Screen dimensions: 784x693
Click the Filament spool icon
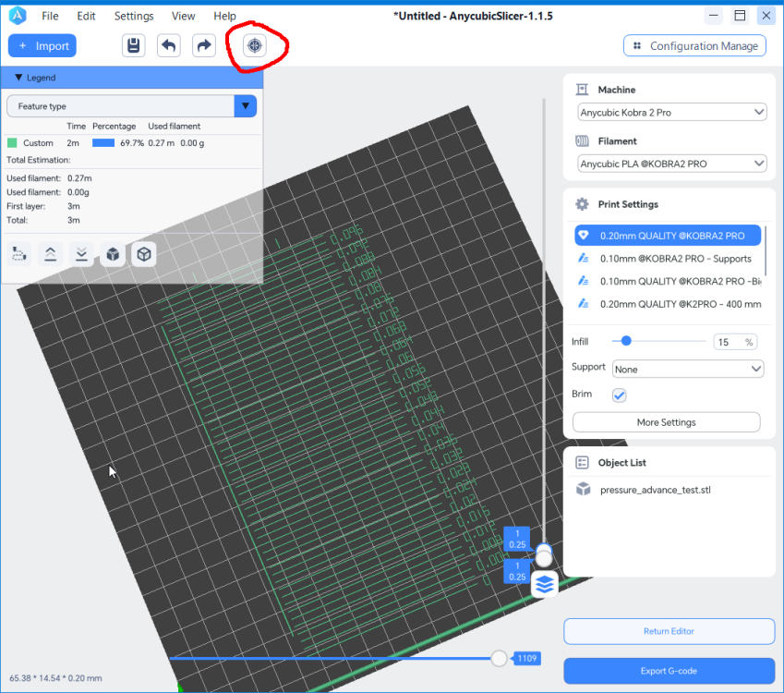click(x=582, y=141)
